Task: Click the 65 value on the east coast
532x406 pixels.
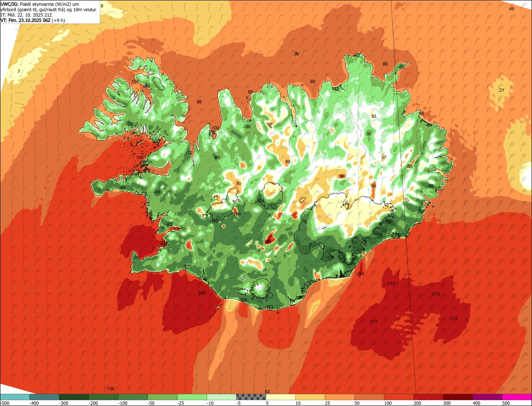Action: pyautogui.click(x=421, y=113)
